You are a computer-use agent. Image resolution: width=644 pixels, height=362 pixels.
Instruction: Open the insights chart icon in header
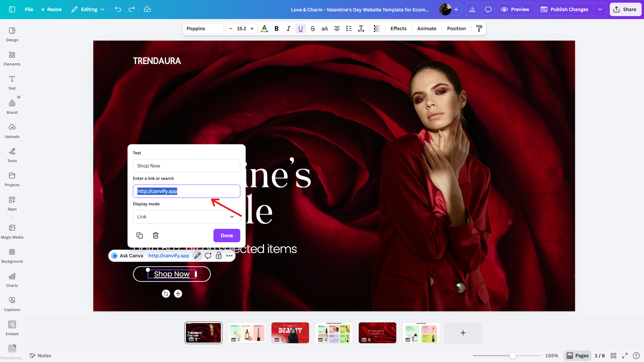[x=472, y=9]
